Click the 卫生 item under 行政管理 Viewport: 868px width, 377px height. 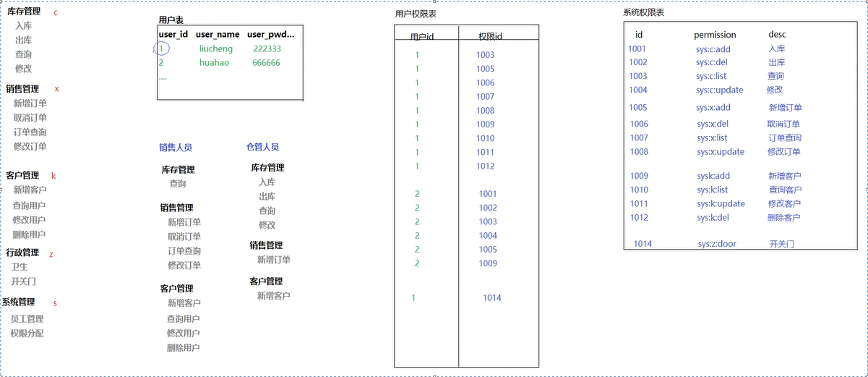20,267
